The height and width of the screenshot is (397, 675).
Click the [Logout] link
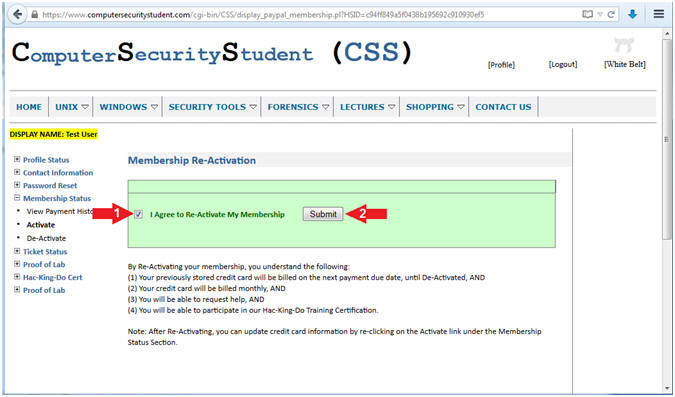[x=563, y=64]
